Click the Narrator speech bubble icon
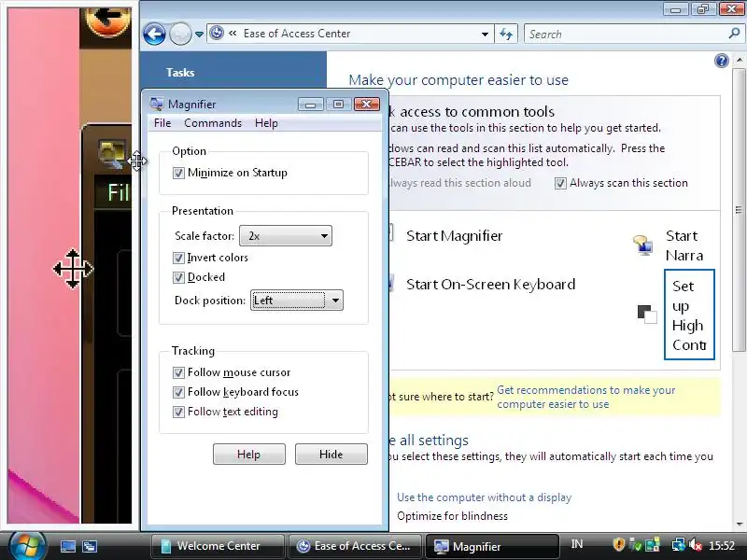 point(643,245)
